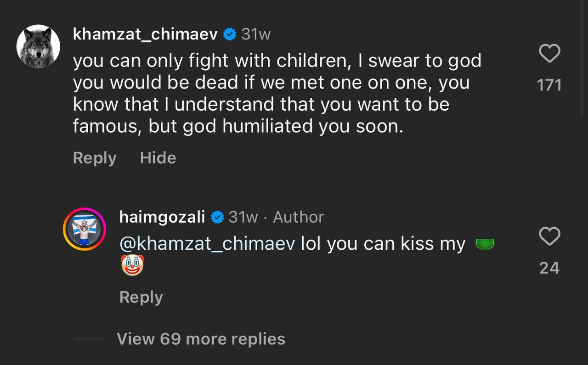
Task: View the 171 likes count
Action: pyautogui.click(x=549, y=85)
